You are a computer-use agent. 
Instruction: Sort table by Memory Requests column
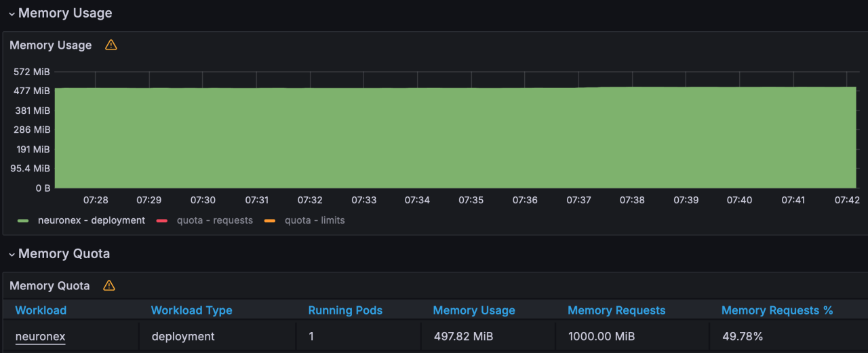616,310
